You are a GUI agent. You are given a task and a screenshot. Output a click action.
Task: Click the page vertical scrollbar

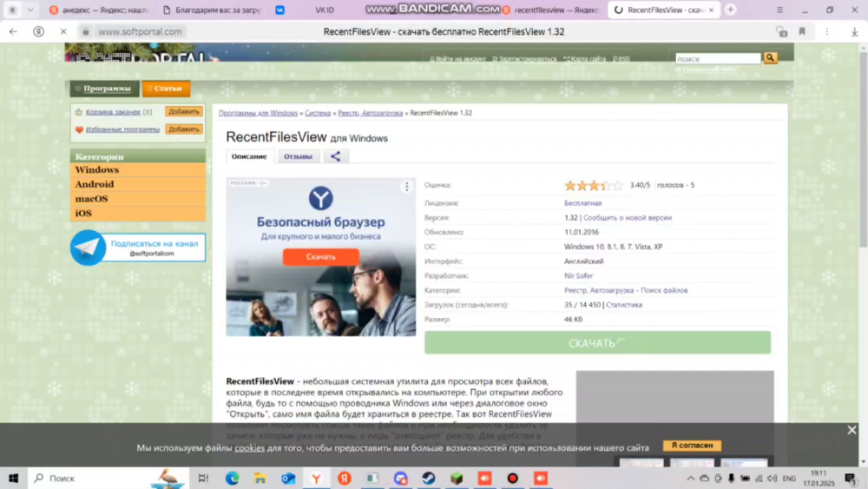[x=863, y=149]
